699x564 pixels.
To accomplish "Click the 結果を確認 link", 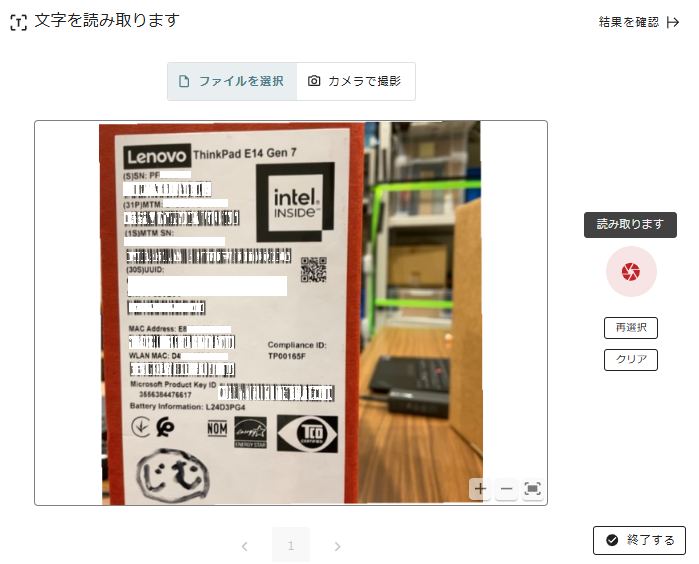I will (x=638, y=22).
